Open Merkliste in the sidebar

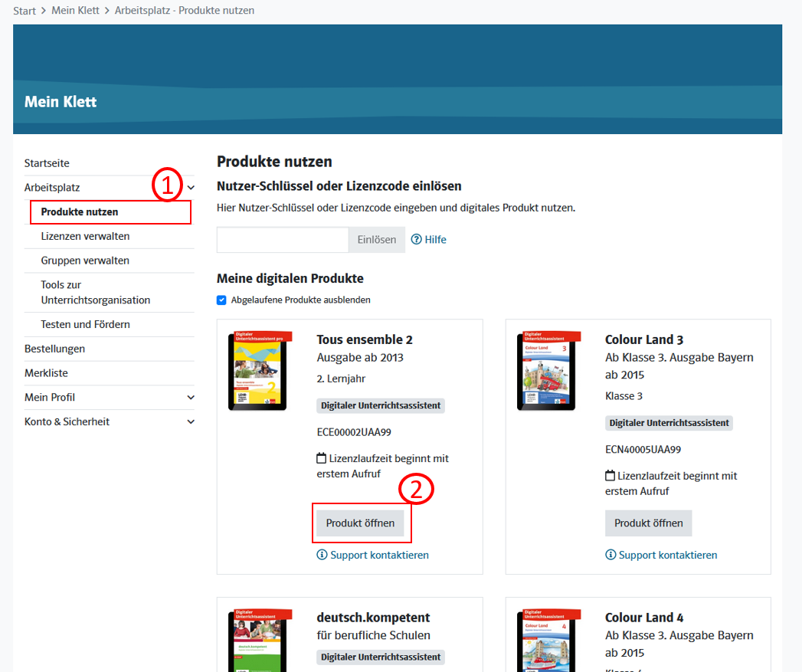(x=46, y=373)
